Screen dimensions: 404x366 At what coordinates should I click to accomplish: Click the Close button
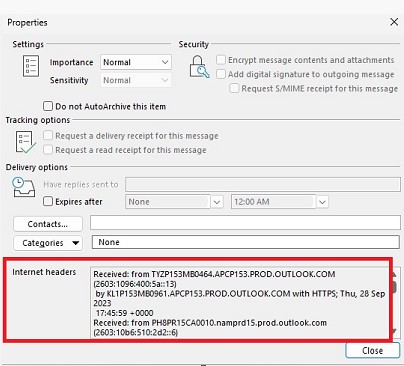372,351
